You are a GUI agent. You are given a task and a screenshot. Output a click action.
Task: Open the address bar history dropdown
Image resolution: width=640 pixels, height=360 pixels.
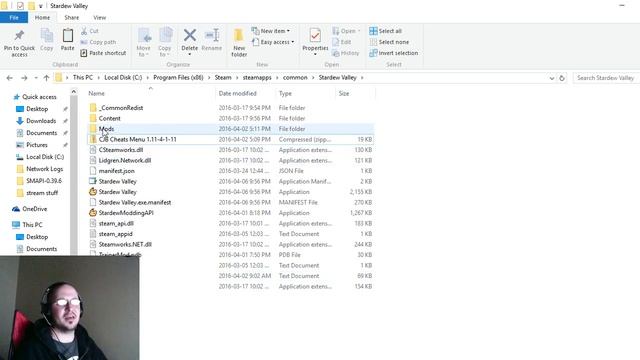(x=552, y=78)
